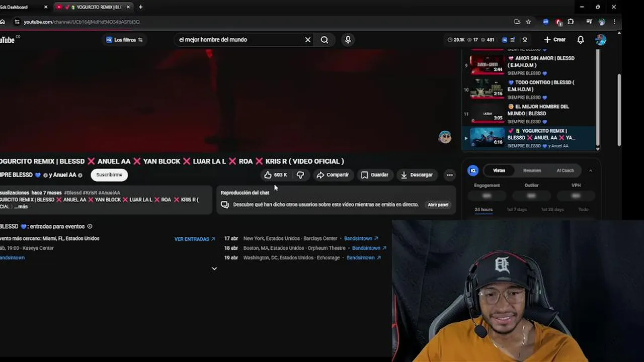644x362 pixels.
Task: Toggle the Los filtros button
Action: pyautogui.click(x=124, y=40)
